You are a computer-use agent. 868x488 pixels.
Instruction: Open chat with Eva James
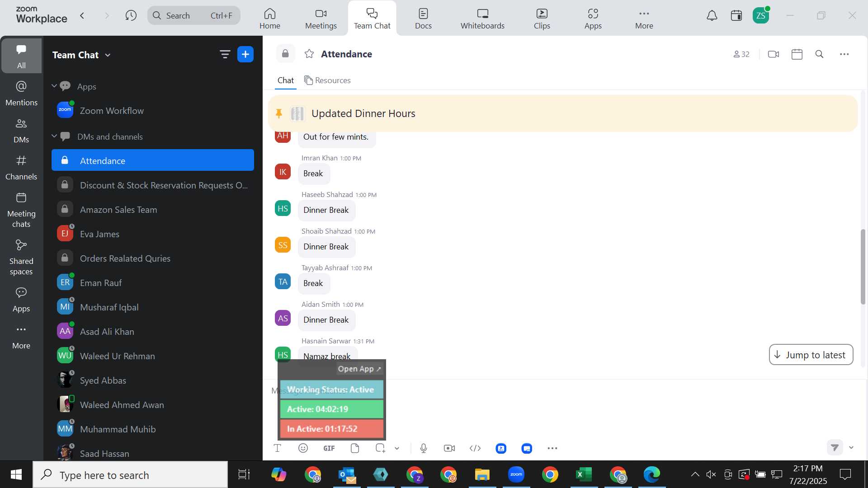(x=153, y=234)
